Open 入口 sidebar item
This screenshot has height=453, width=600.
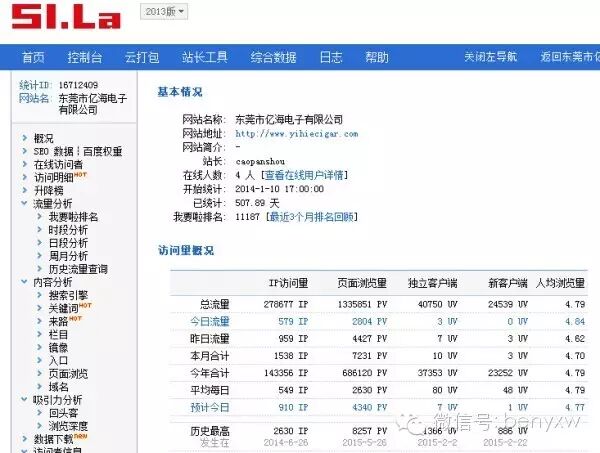pos(58,361)
